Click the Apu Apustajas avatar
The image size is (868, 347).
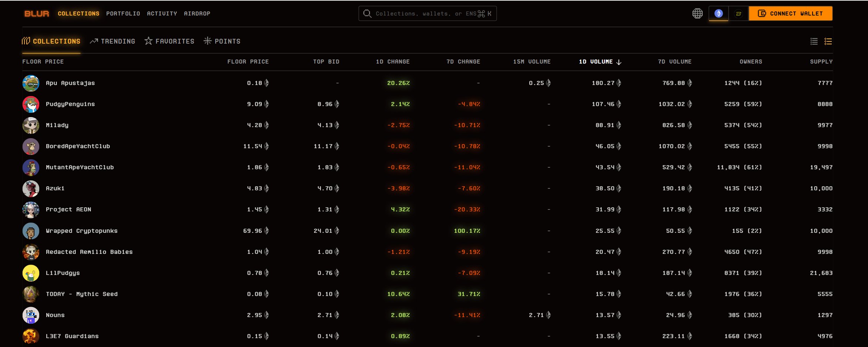[31, 83]
